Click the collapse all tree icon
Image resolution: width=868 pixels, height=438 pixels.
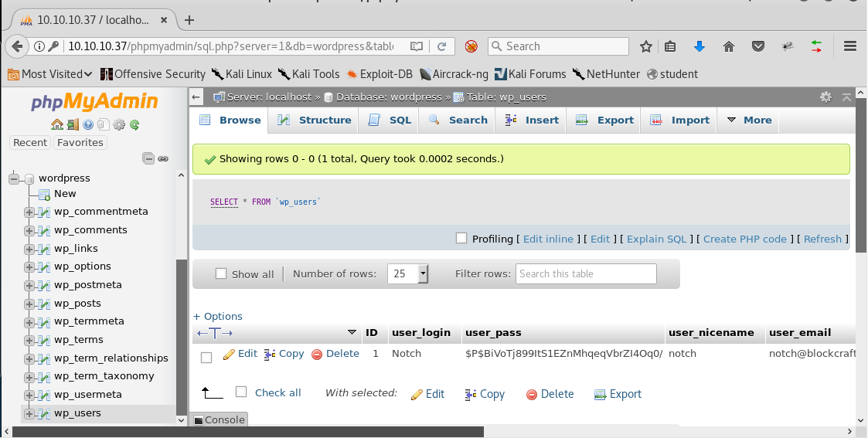click(x=148, y=158)
